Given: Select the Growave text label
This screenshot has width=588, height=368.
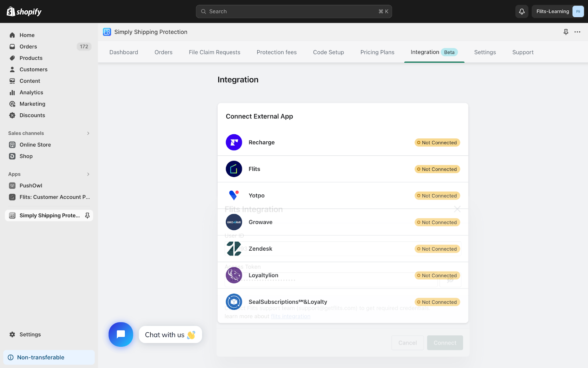Looking at the screenshot, I should (261, 222).
